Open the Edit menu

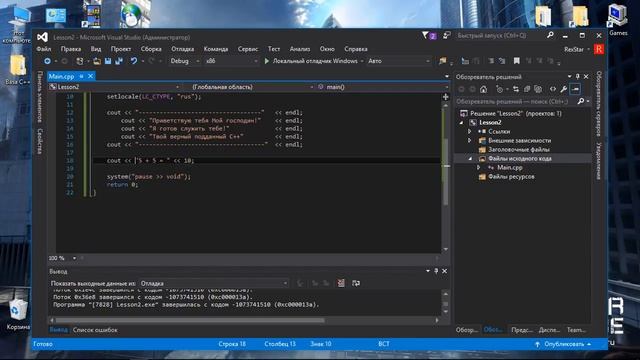coord(71,49)
